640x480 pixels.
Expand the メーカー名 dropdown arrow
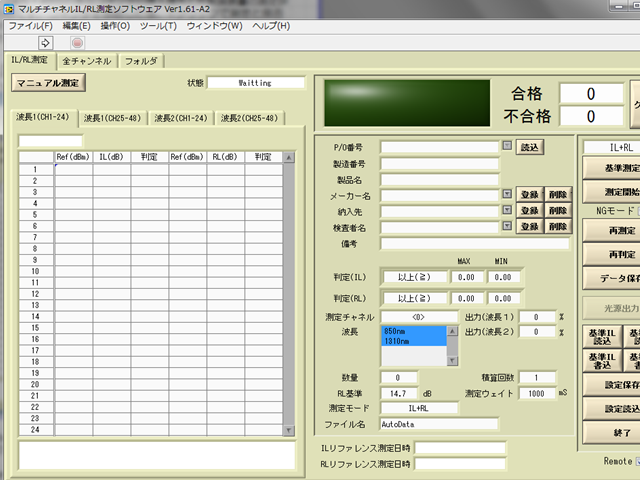pyautogui.click(x=507, y=193)
